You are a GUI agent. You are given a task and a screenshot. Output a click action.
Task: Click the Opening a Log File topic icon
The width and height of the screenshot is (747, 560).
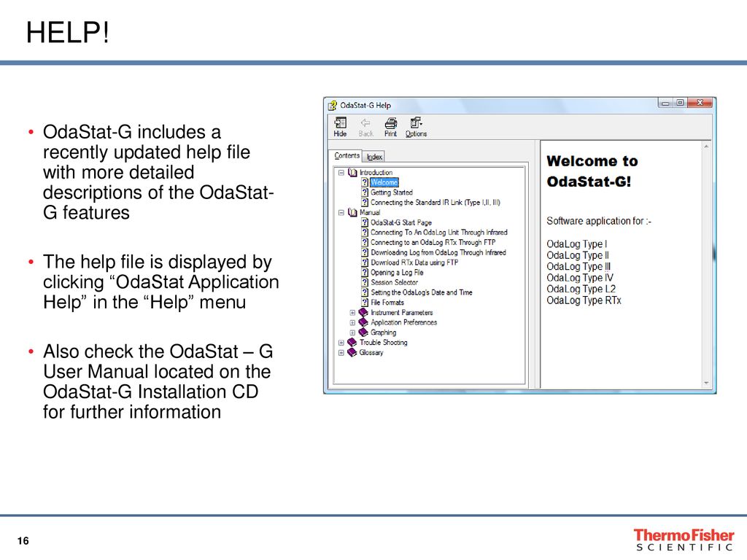click(365, 273)
